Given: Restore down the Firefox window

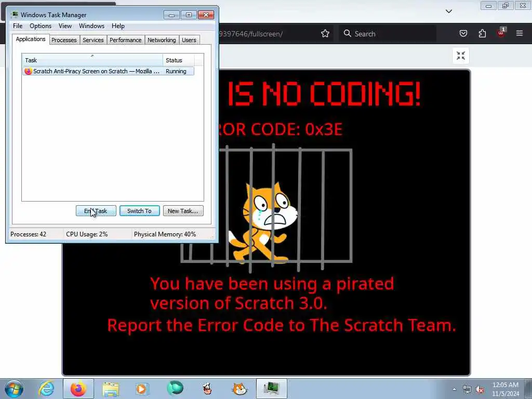Looking at the screenshot, I should [506, 5].
